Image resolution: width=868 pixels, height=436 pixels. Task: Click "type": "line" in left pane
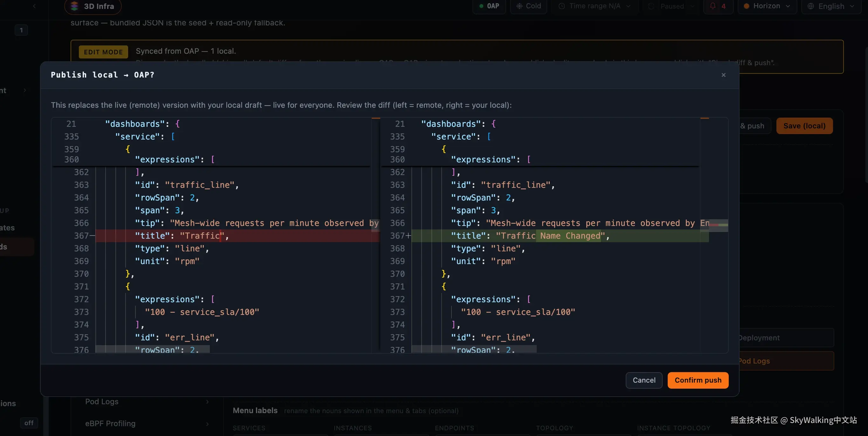(172, 249)
